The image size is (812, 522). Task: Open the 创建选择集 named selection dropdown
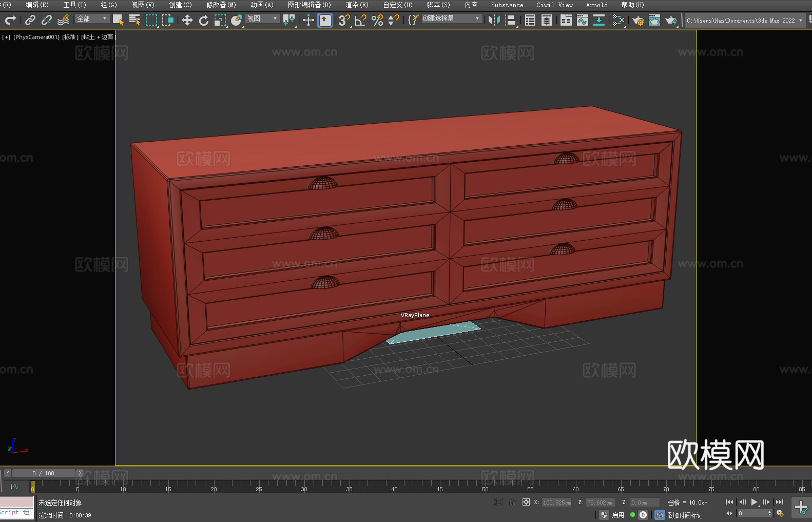tap(452, 18)
